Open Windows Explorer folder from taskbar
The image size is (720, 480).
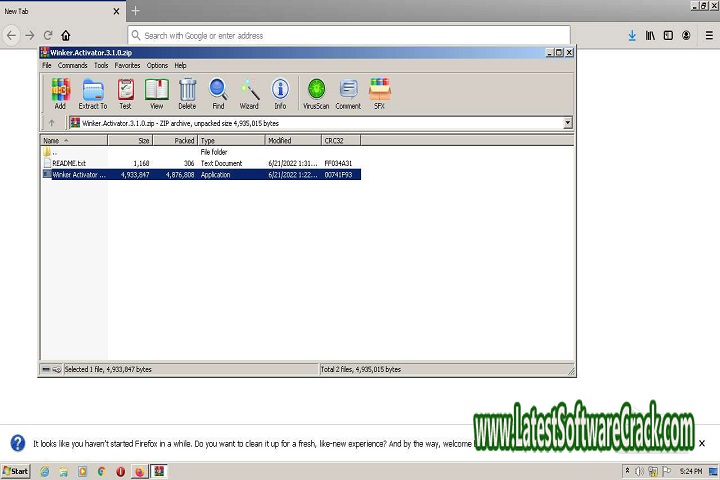tap(63, 472)
